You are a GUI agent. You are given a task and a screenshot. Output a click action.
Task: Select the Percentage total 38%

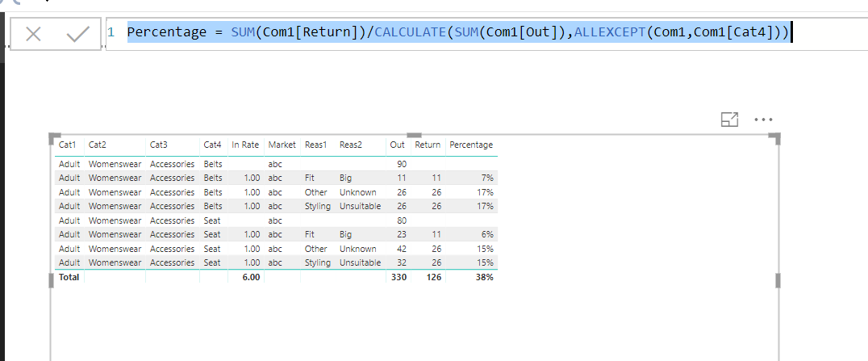[x=484, y=277]
